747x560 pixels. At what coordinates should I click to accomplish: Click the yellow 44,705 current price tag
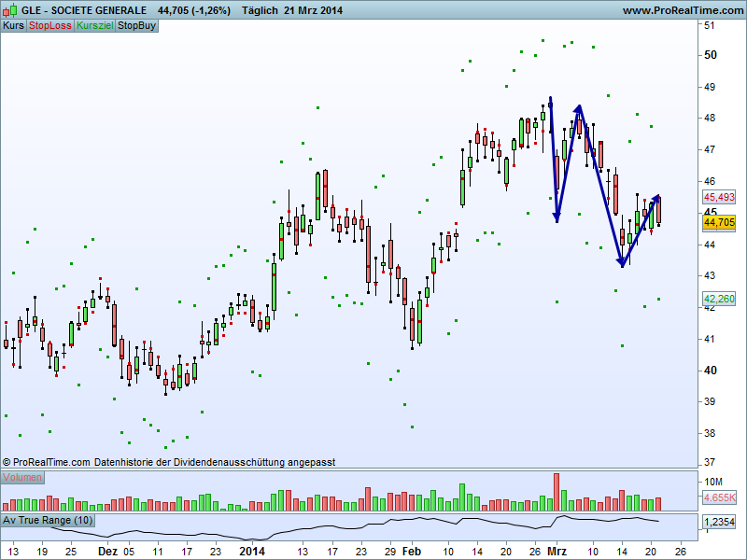719,222
